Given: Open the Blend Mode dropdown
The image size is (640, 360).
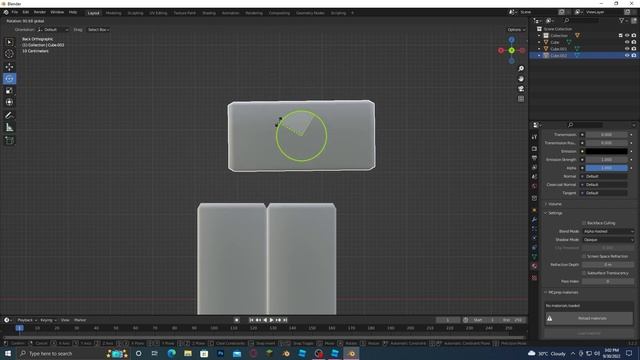Looking at the screenshot, I should pyautogui.click(x=608, y=231).
